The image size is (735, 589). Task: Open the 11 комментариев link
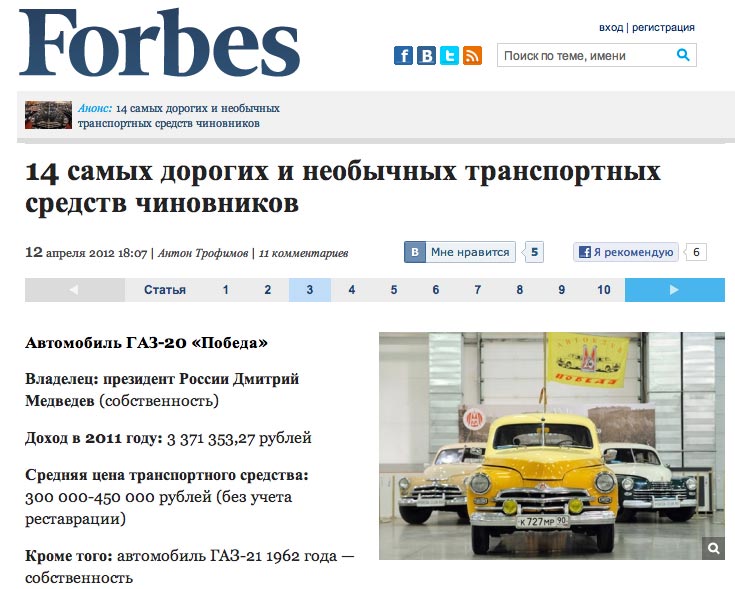coord(303,253)
